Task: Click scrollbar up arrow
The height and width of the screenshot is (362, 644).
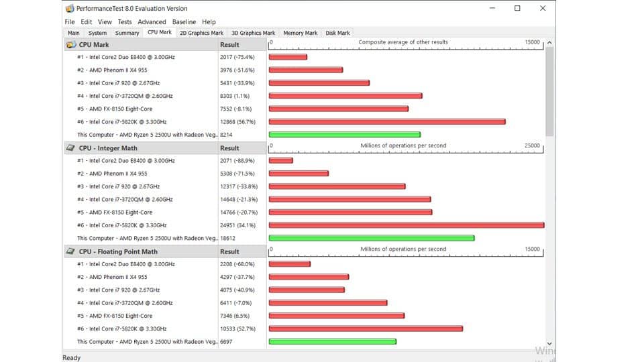Action: pos(549,43)
